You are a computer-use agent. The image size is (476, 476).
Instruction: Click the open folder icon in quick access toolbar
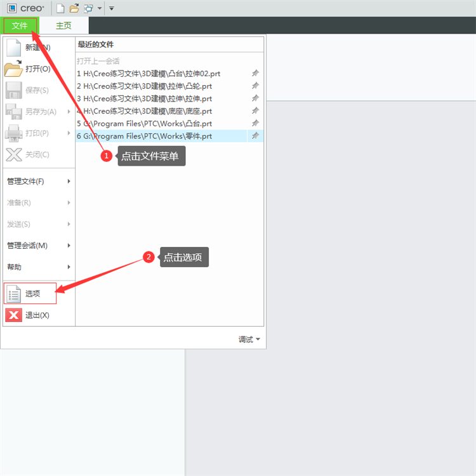click(74, 8)
